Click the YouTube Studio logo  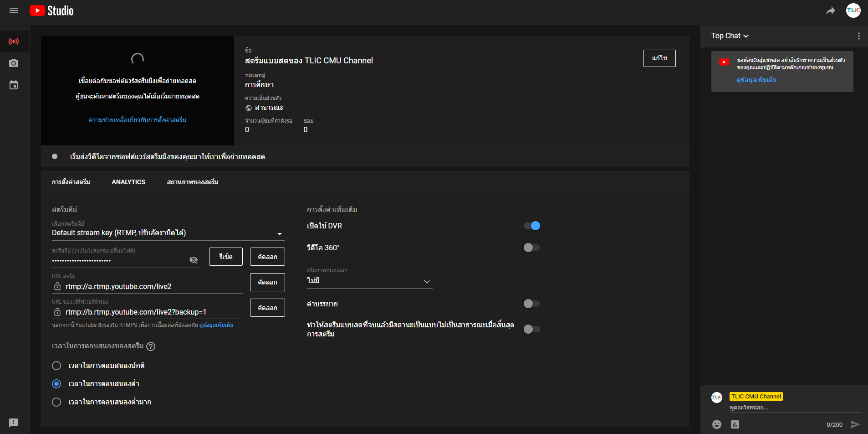tap(51, 10)
